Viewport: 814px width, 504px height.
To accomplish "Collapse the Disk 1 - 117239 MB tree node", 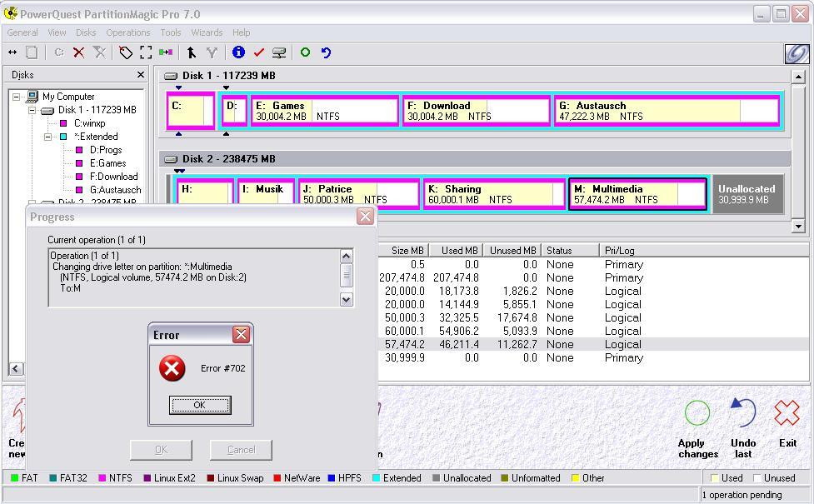I will pos(32,110).
